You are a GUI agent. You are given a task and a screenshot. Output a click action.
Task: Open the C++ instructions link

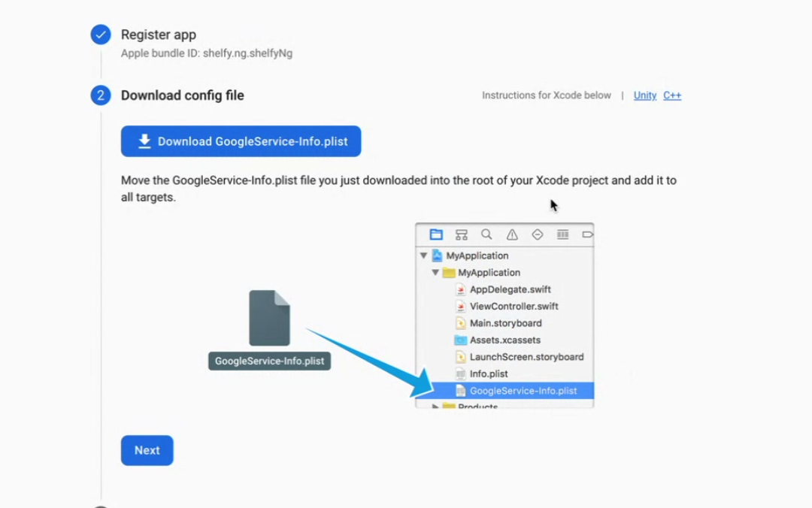[x=671, y=95]
